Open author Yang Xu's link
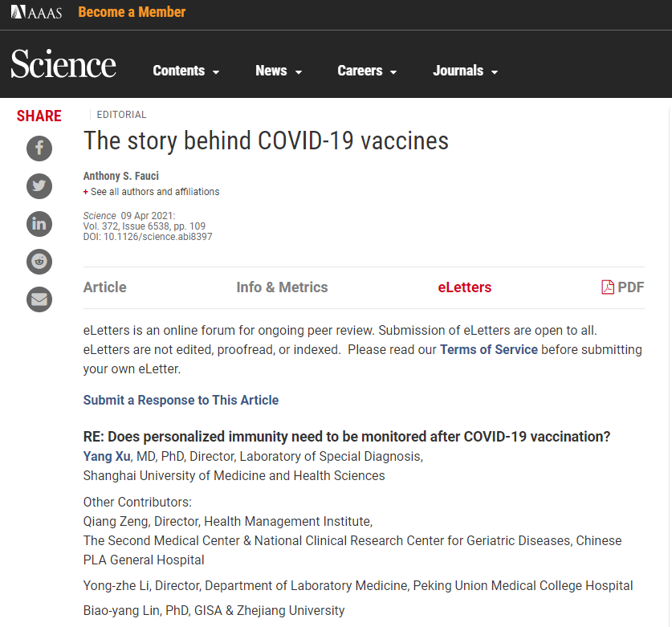This screenshot has height=627, width=672. tap(107, 456)
